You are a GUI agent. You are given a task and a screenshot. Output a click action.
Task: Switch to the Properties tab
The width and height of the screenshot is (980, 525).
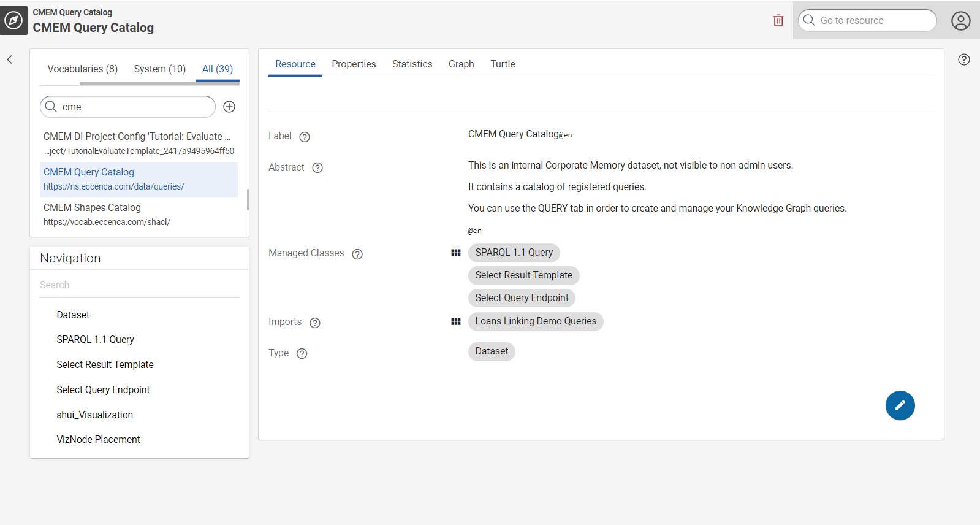(x=354, y=64)
